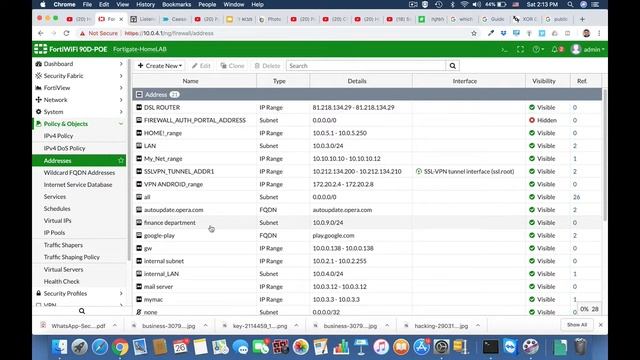Click the Clone button in toolbar

pos(232,66)
